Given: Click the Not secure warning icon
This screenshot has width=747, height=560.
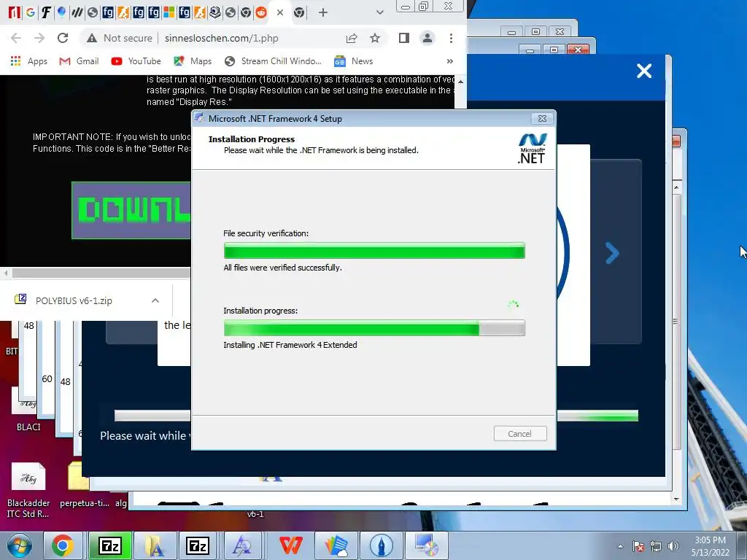Looking at the screenshot, I should tap(92, 38).
